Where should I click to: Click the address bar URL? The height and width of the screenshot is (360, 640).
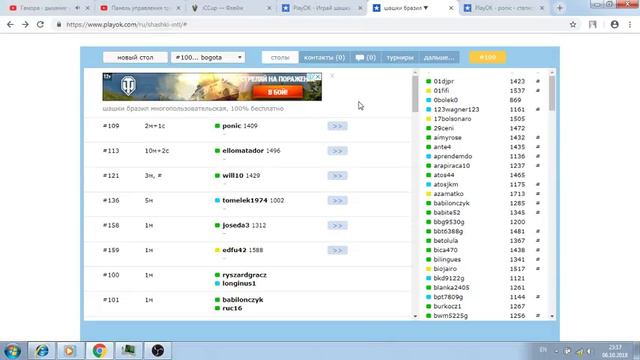(127, 24)
